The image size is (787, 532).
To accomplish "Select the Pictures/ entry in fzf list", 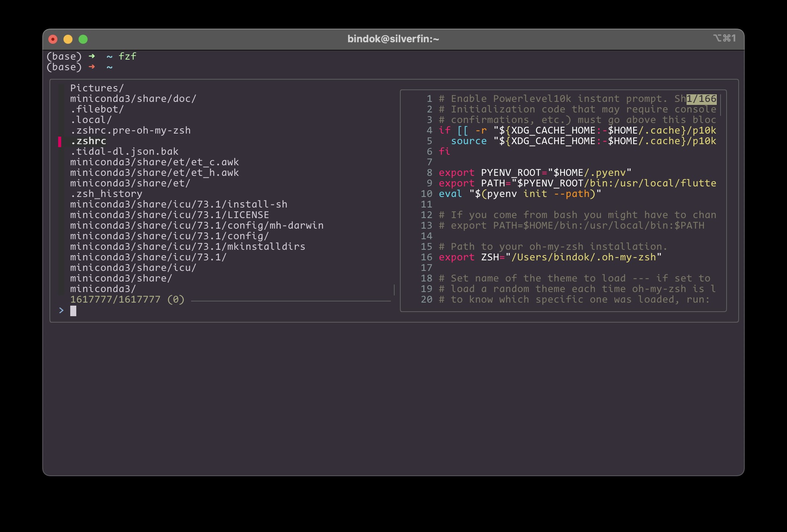I will pyautogui.click(x=97, y=88).
